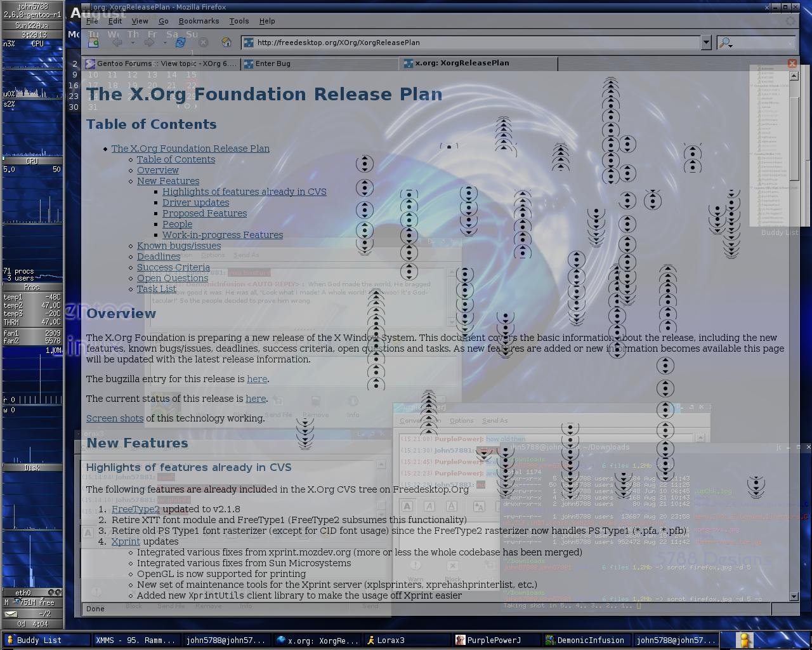The height and width of the screenshot is (650, 812).
Task: Close the current tab with red X
Action: pyautogui.click(x=792, y=63)
